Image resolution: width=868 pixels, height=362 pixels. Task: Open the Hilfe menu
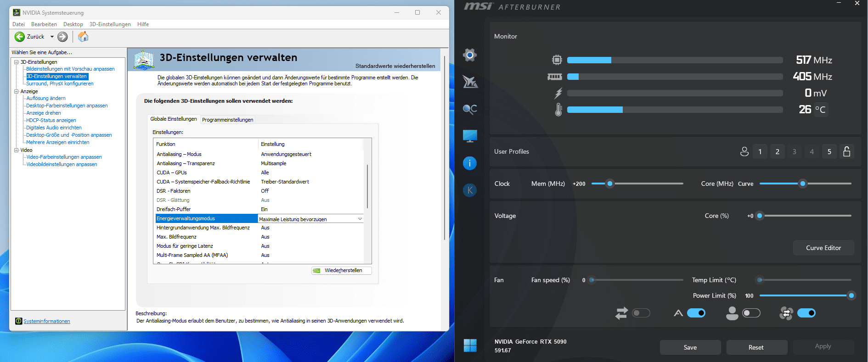(x=143, y=24)
